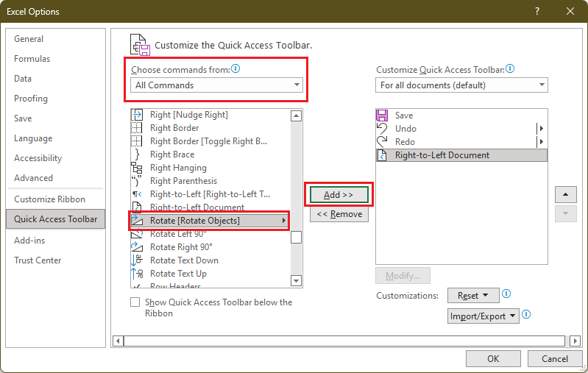Viewport: 588px width, 373px height.
Task: Click info icon next to Import/Export
Action: click(x=526, y=315)
